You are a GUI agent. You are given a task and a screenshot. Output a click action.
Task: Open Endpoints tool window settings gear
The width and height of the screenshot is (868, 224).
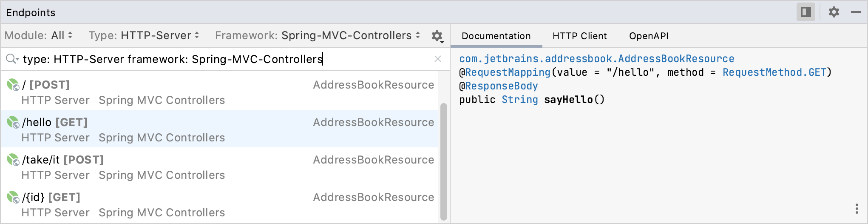(x=834, y=12)
